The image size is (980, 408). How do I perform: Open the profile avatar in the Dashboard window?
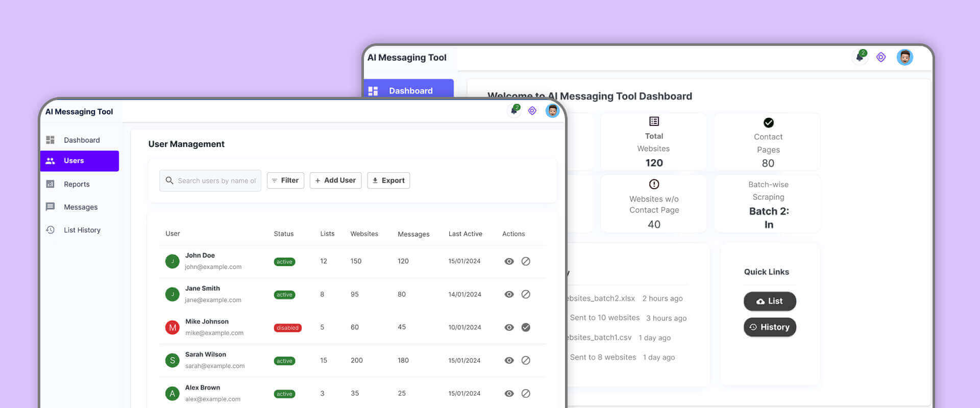904,57
